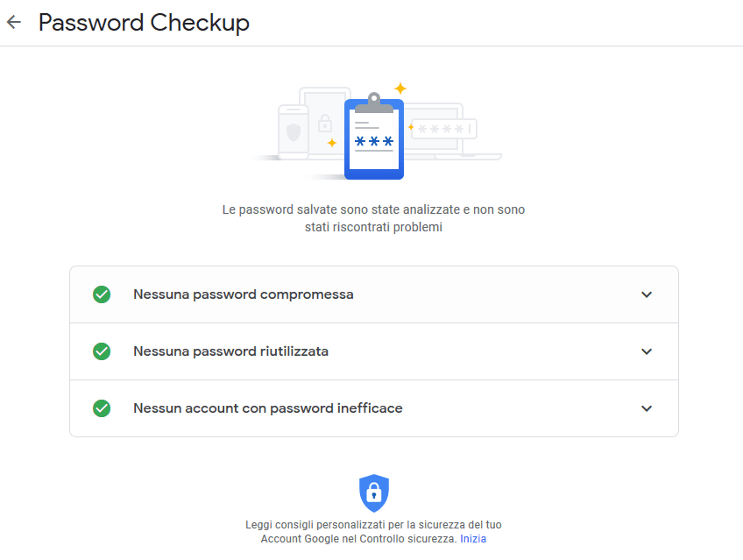
Task: Click the laptop password field illustration
Action: pyautogui.click(x=443, y=130)
